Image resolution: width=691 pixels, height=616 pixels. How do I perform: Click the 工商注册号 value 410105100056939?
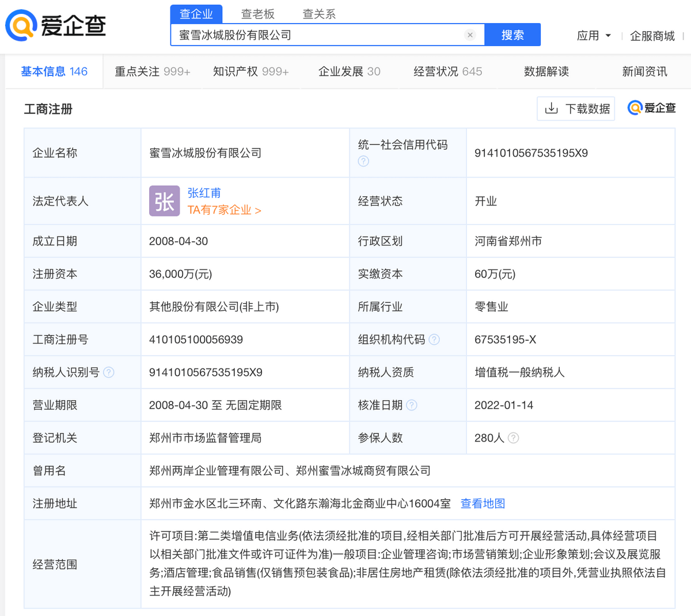pyautogui.click(x=196, y=340)
